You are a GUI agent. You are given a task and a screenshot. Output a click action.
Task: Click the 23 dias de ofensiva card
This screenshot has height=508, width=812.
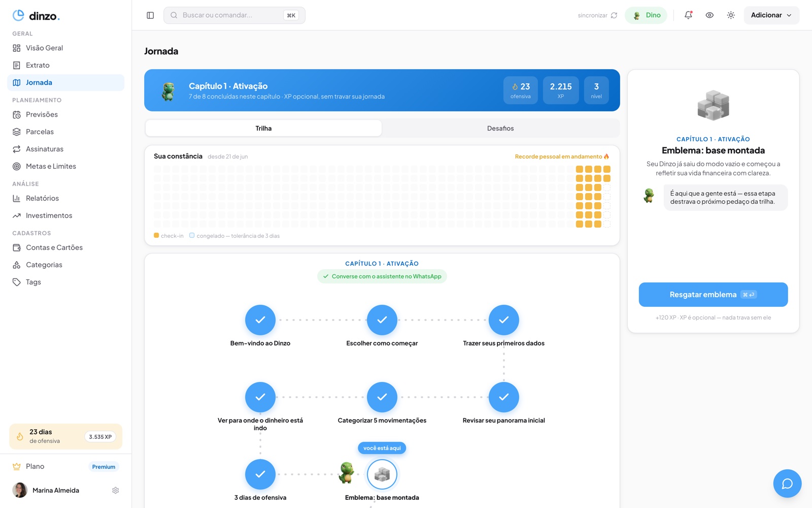tap(65, 436)
